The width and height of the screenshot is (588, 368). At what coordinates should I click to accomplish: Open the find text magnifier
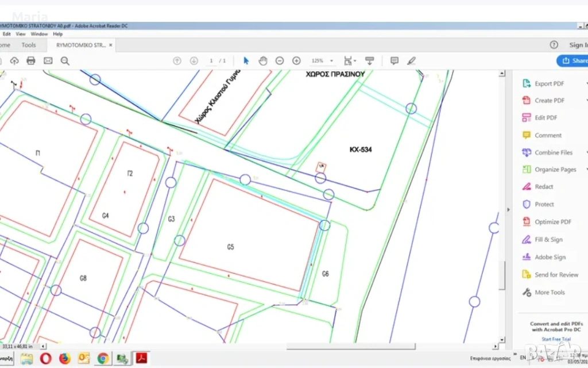(65, 60)
